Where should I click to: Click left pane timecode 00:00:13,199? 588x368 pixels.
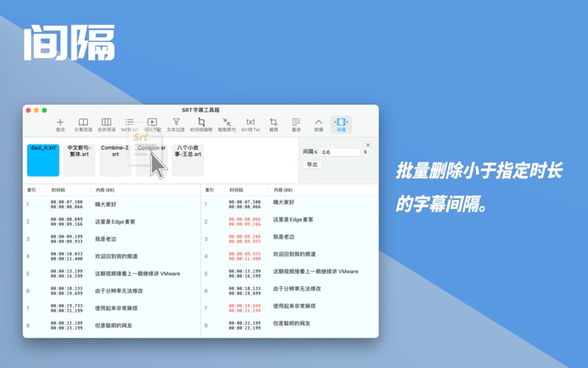tap(66, 271)
